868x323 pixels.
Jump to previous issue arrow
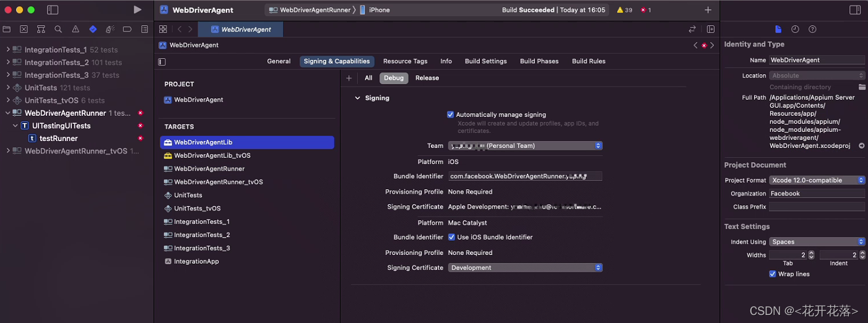click(x=695, y=45)
